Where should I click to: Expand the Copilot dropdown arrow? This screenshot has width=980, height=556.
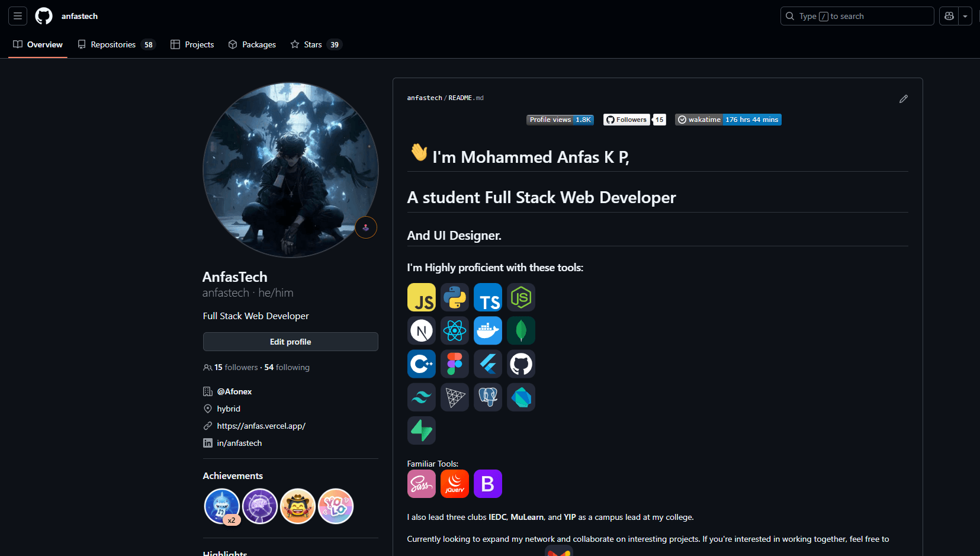tap(965, 16)
